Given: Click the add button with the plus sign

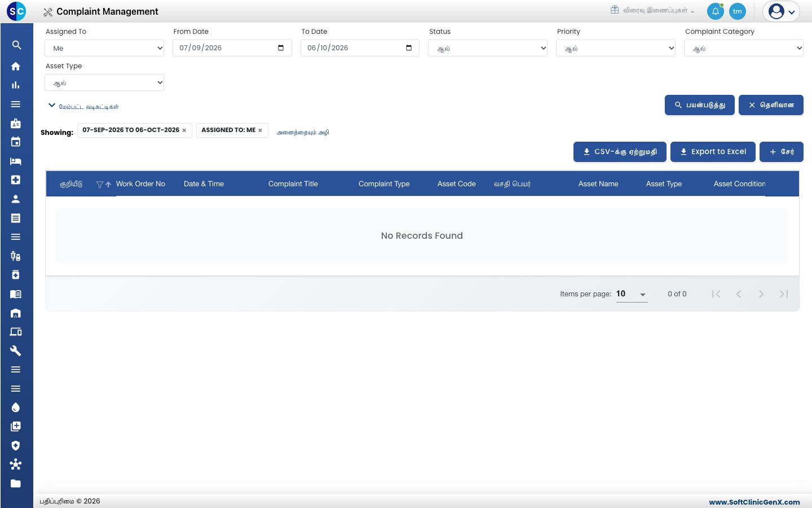Looking at the screenshot, I should tap(782, 152).
